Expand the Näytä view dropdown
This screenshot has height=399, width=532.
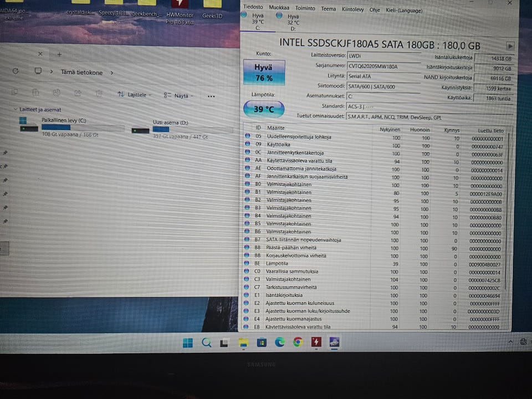[178, 96]
